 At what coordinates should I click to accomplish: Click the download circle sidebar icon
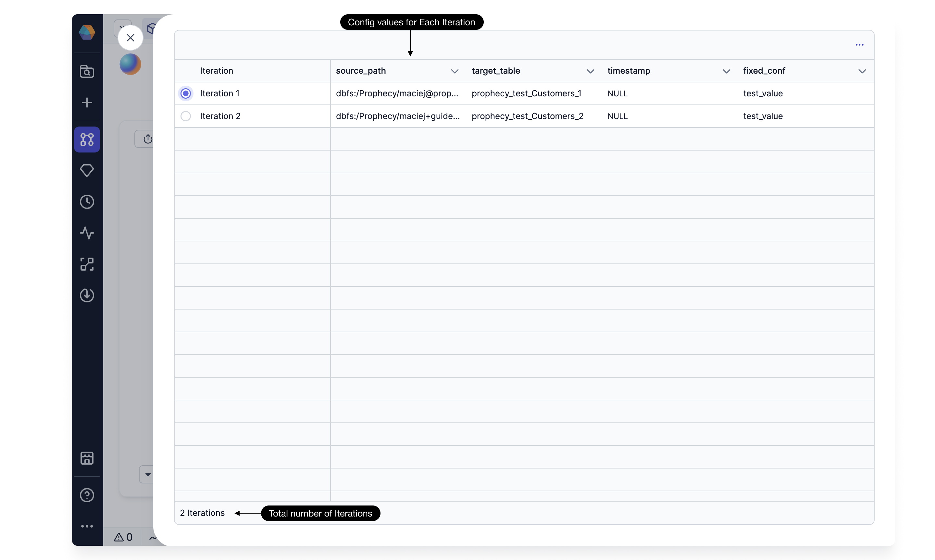tap(87, 295)
